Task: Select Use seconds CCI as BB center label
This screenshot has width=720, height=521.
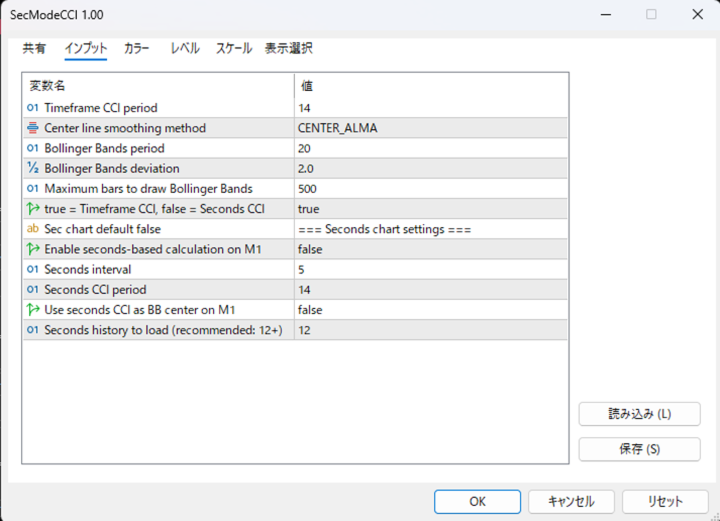Action: pos(140,310)
